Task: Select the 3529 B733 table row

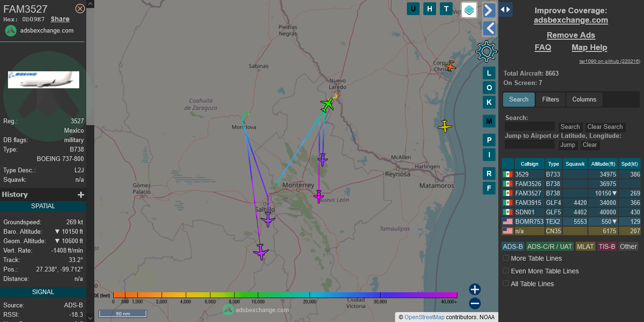Action: 571,174
